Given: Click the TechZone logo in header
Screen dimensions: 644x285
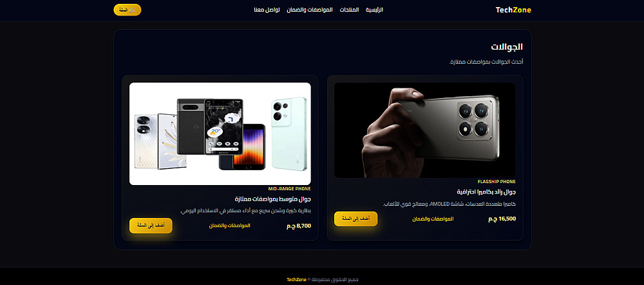Looking at the screenshot, I should point(513,10).
